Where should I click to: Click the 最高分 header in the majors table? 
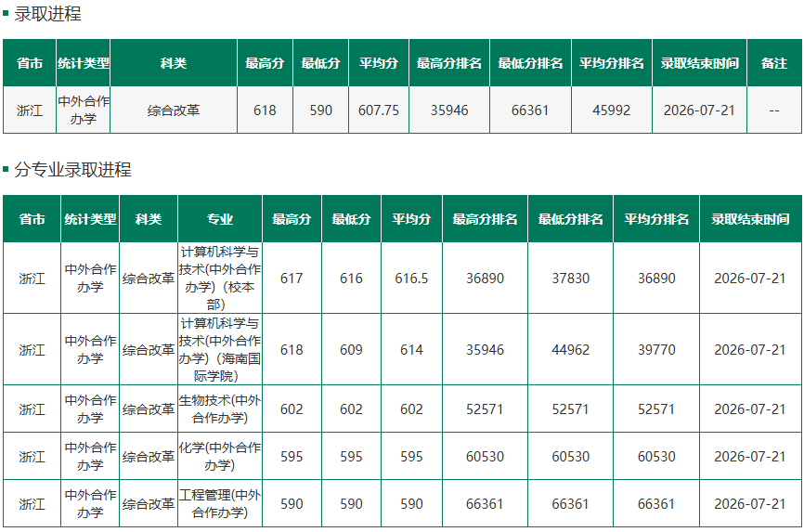point(292,219)
